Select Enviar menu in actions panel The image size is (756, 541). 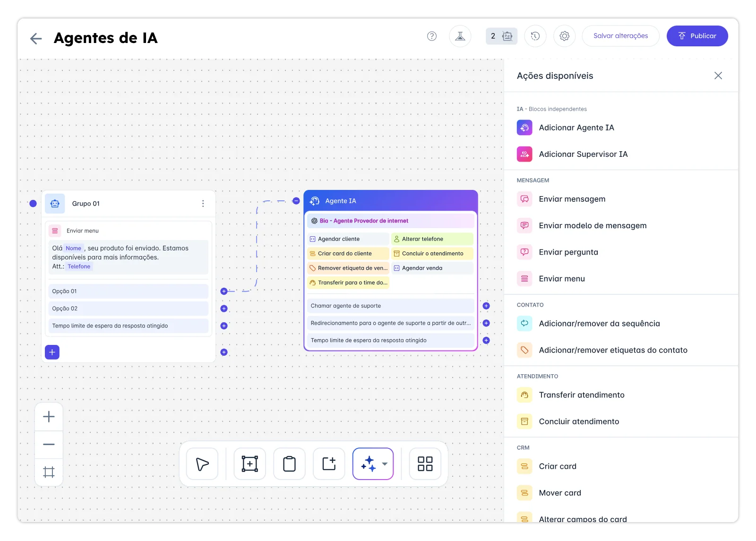pyautogui.click(x=551, y=279)
